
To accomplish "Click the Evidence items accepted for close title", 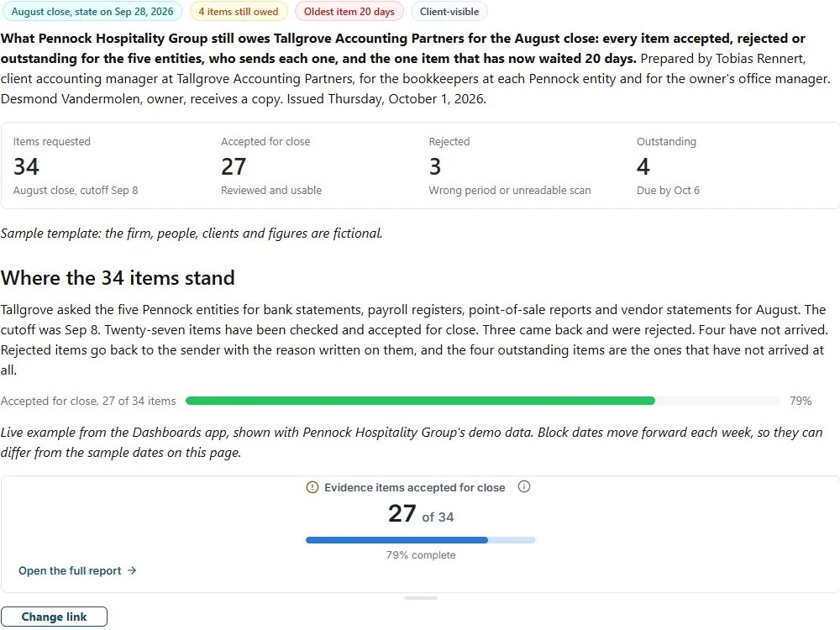I will point(415,487).
